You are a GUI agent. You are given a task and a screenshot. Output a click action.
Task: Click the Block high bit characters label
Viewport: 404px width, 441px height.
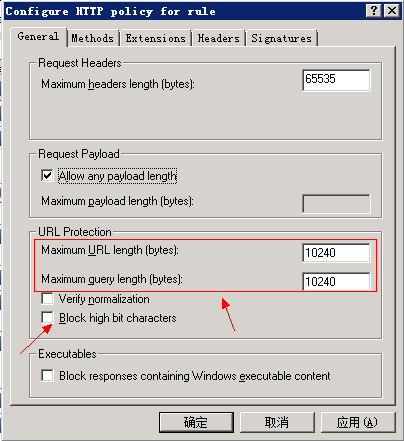pyautogui.click(x=118, y=318)
